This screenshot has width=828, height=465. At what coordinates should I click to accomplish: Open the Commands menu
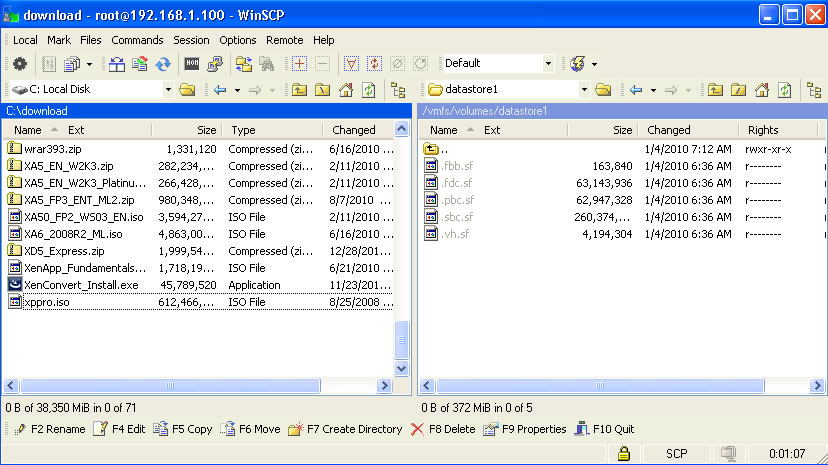click(x=137, y=40)
